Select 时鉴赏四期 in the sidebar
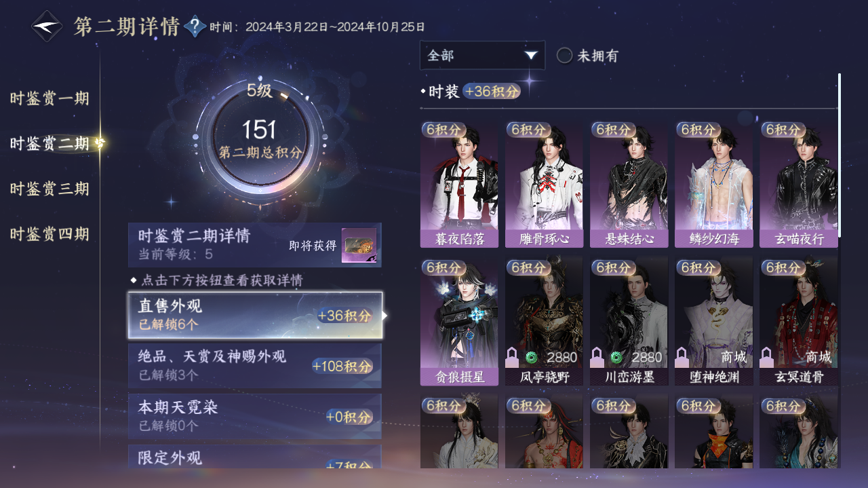The image size is (868, 488). pos(50,234)
